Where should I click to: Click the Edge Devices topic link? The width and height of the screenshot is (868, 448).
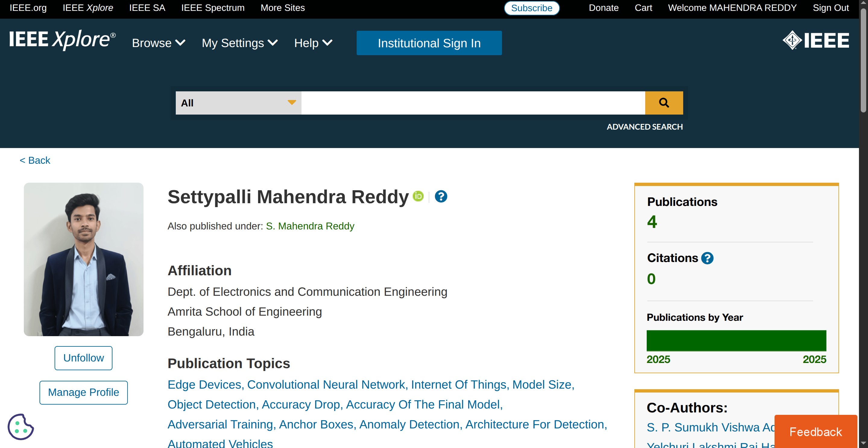204,384
